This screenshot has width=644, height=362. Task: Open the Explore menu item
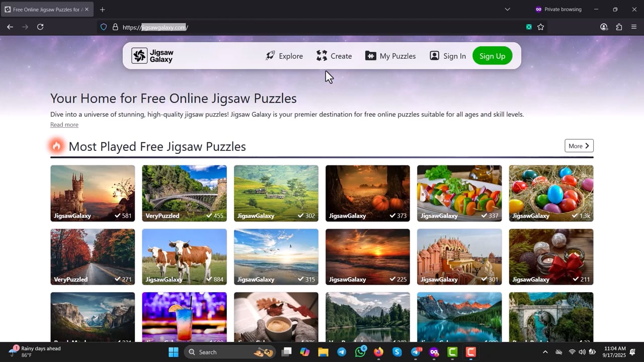(284, 56)
